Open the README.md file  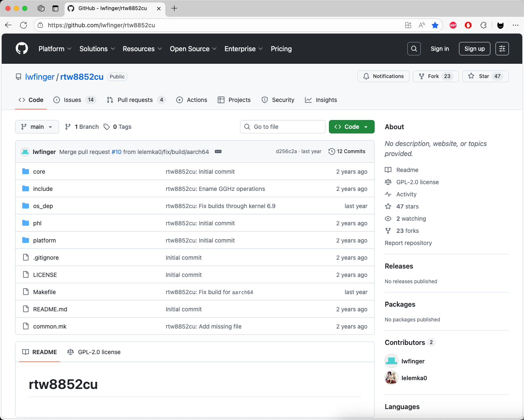tap(50, 309)
